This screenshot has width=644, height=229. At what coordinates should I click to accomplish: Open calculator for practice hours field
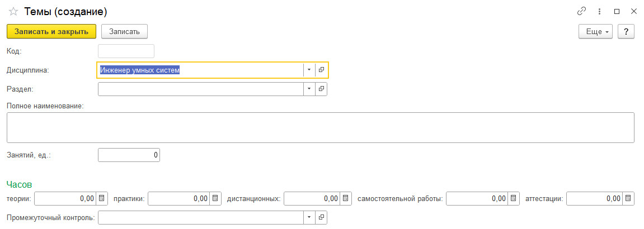[x=215, y=198]
